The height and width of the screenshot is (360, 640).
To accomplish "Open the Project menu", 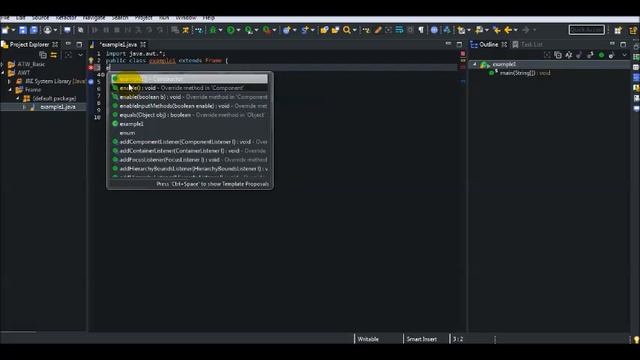I will pos(143,18).
